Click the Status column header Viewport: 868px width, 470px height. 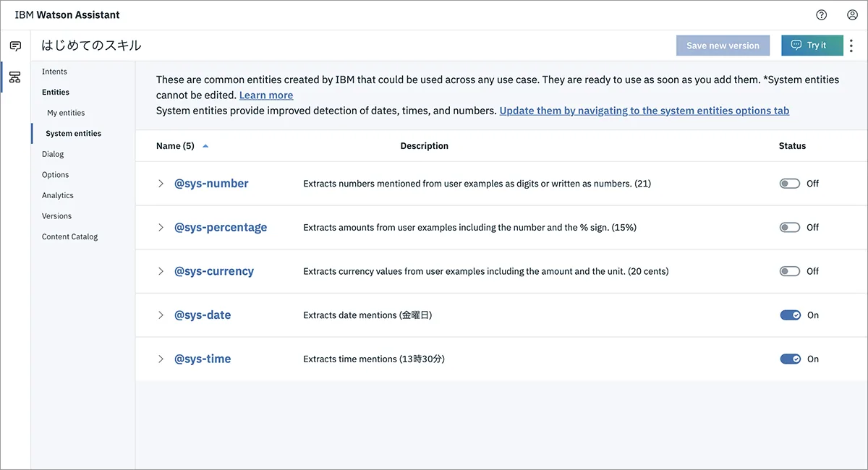point(792,146)
